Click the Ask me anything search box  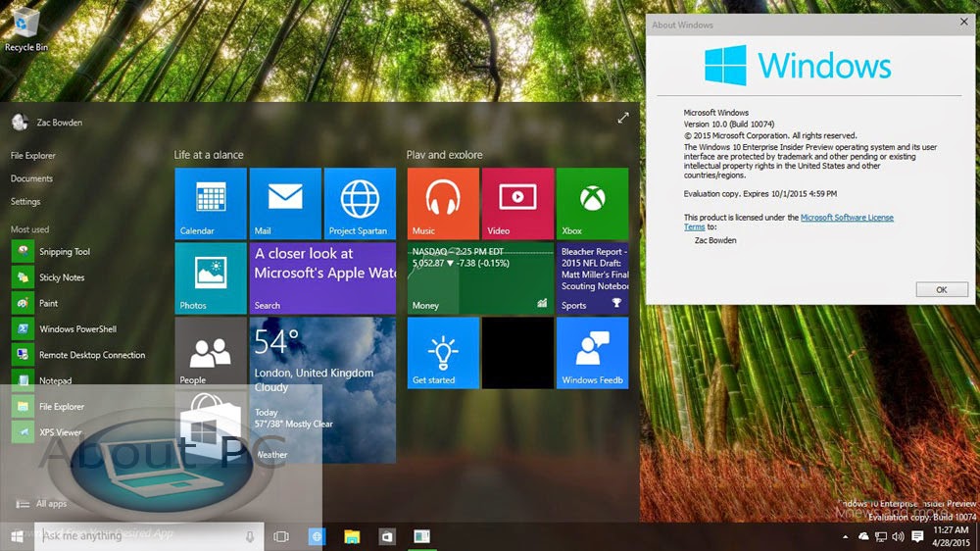[x=149, y=536]
